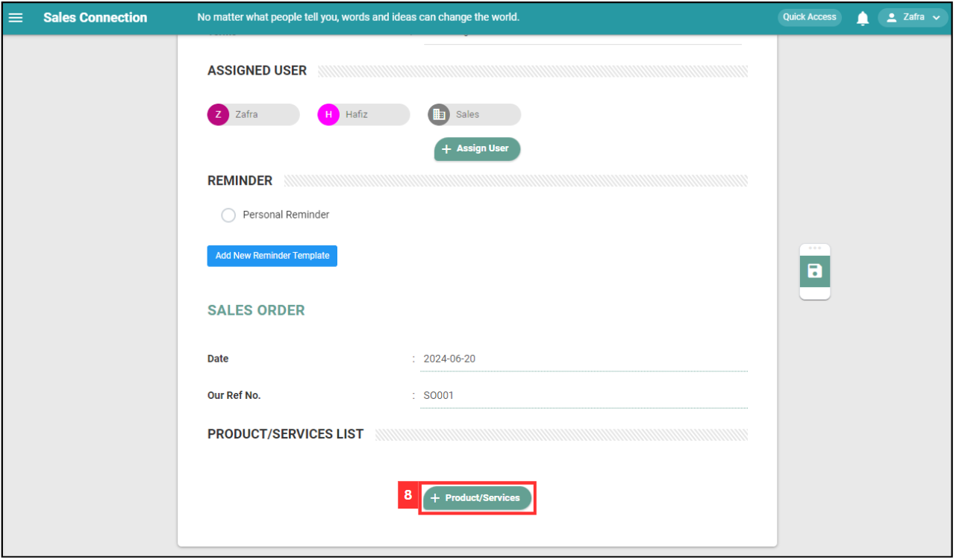
Task: Click Hafiz's pink avatar circle
Action: coord(328,114)
